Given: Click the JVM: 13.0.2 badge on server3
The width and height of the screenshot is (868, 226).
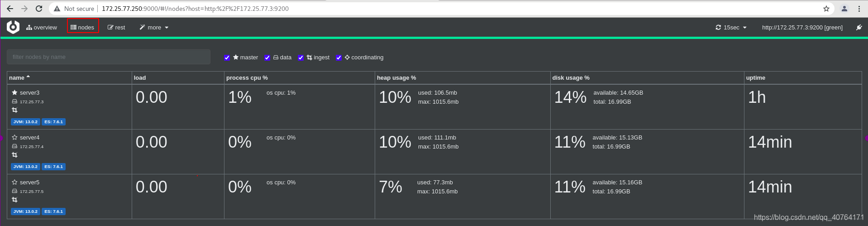Looking at the screenshot, I should click(25, 122).
